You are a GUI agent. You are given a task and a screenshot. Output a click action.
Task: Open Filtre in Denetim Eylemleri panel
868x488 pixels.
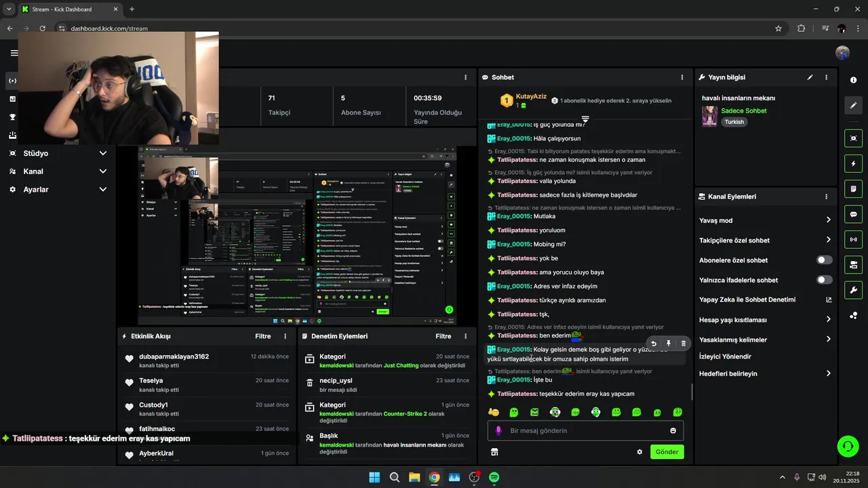pos(443,336)
